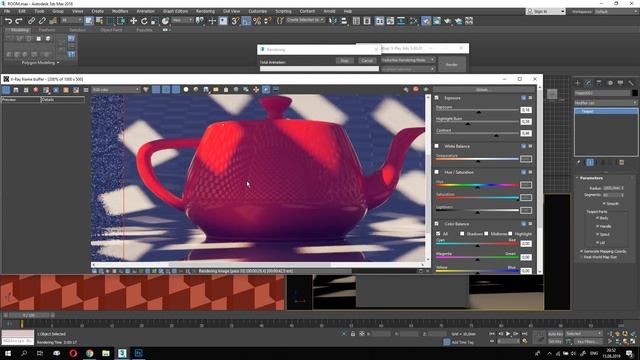This screenshot has width=640, height=360.
Task: Select the Midtones option in Color Balance
Action: pos(486,234)
